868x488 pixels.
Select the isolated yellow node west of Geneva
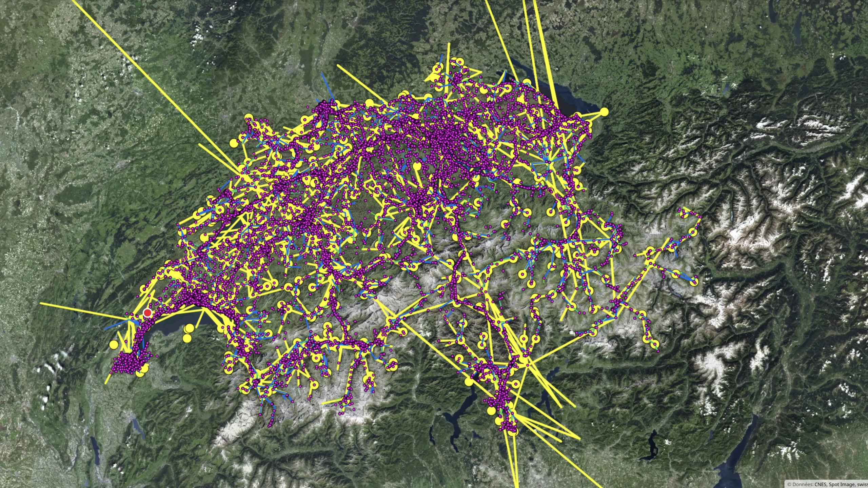pyautogui.click(x=114, y=345)
